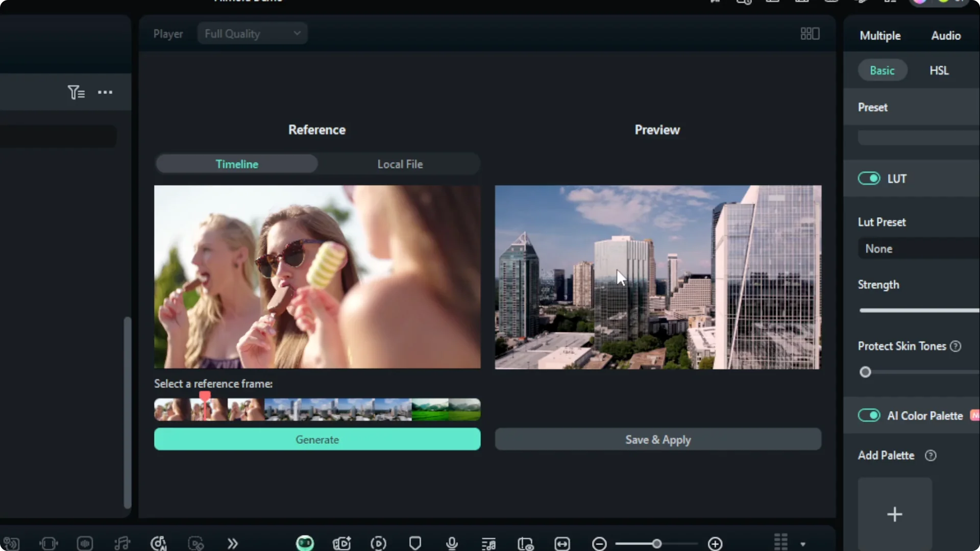Click the music notes audio icon
The image size is (980, 551).
(x=122, y=543)
